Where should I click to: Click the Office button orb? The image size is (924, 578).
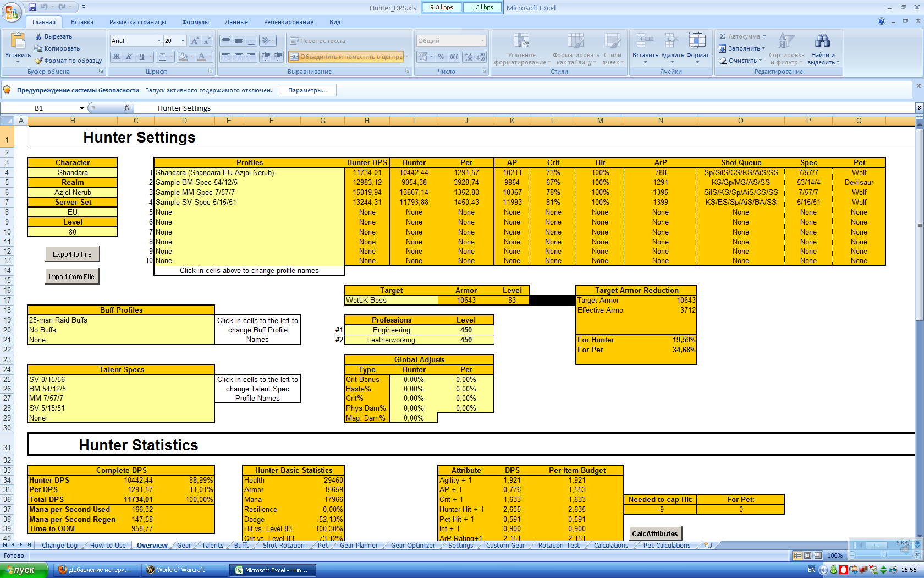tap(11, 11)
